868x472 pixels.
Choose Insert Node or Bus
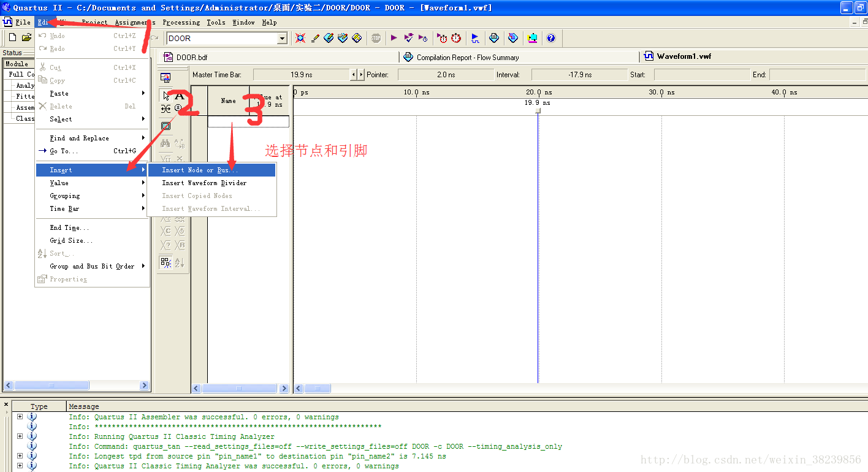tap(211, 170)
